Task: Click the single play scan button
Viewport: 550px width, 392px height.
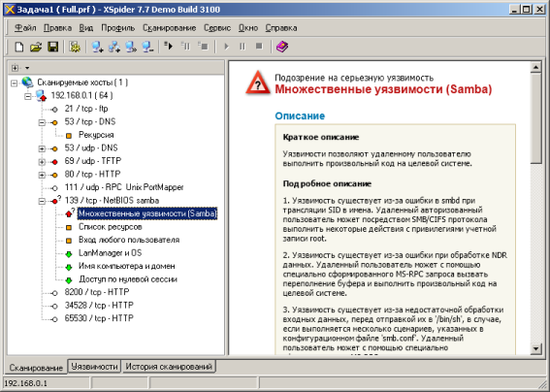Action: point(226,47)
